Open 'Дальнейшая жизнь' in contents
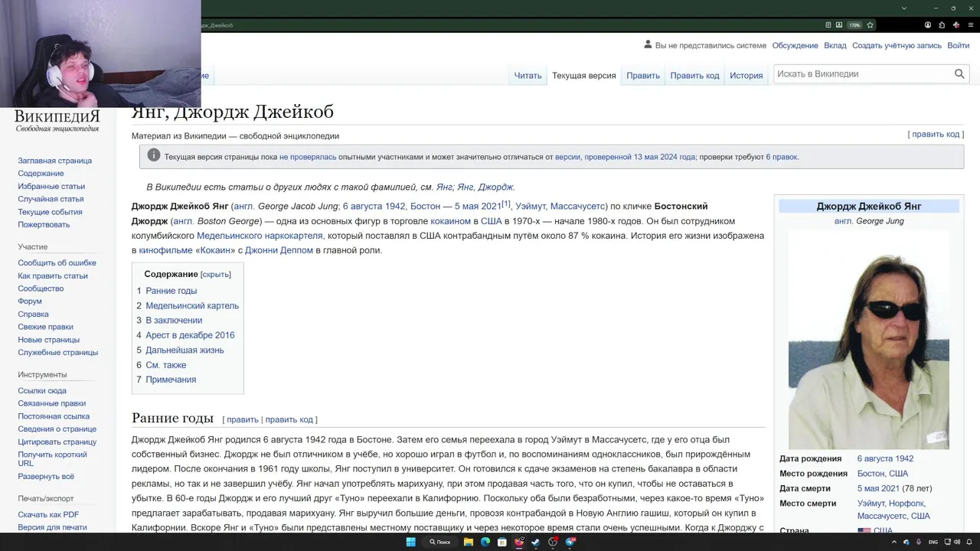Screen dimensions: 980x551 (x=185, y=350)
